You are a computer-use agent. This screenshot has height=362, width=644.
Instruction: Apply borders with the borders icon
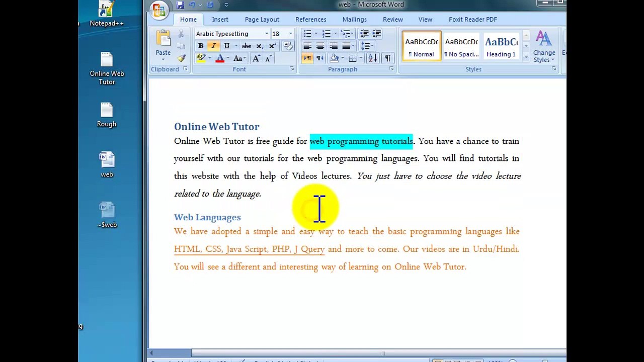click(x=353, y=58)
